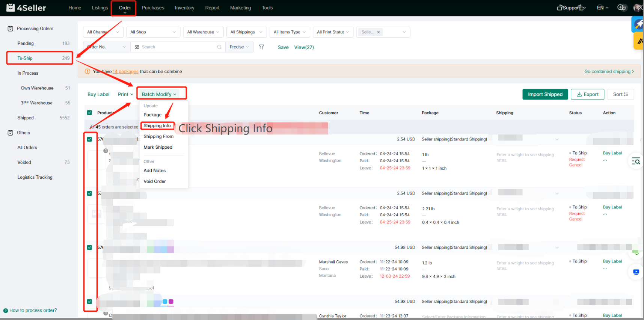Open the All Warehouse filter dropdown
Screen dimensions: 644x320
(x=203, y=32)
